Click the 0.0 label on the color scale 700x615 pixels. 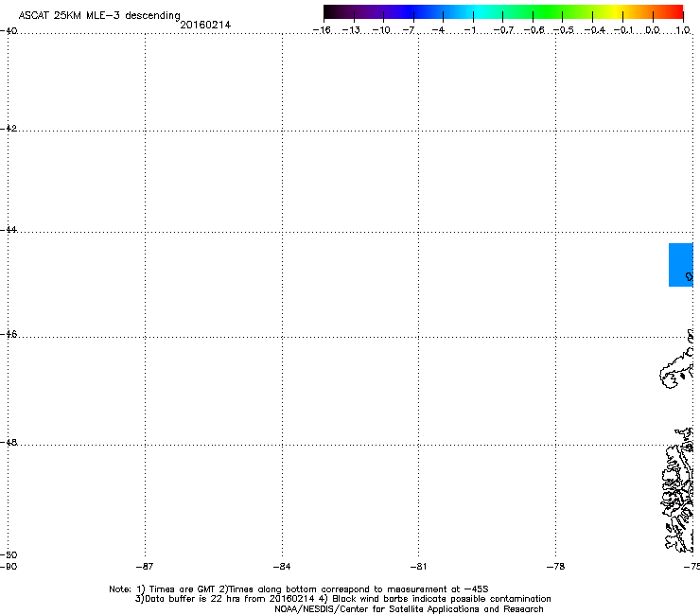(653, 30)
